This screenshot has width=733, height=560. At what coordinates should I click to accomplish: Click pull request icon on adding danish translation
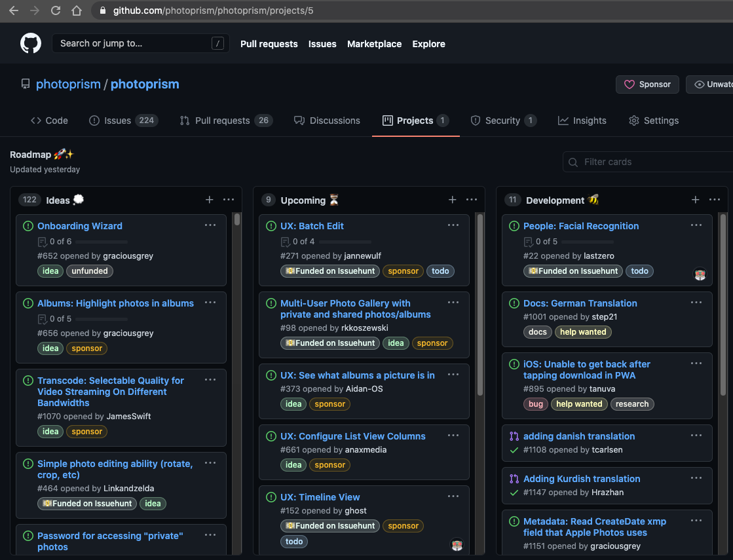(514, 436)
